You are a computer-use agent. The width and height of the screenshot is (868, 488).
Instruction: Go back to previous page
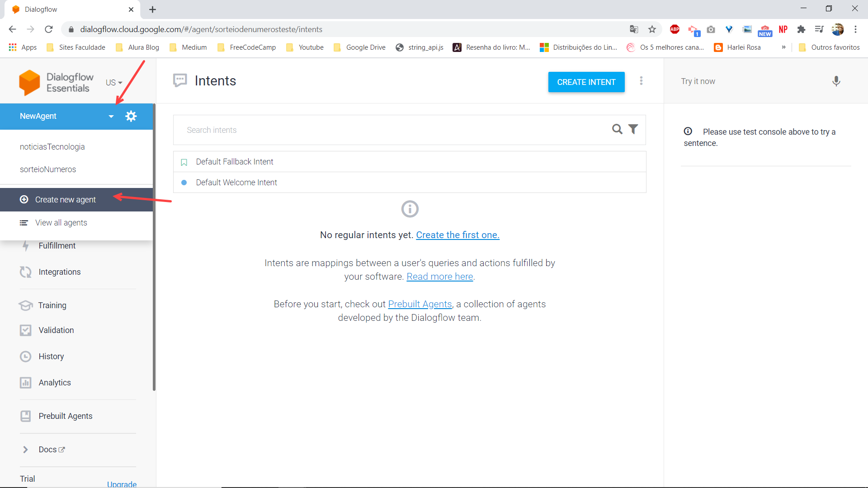[x=12, y=29]
